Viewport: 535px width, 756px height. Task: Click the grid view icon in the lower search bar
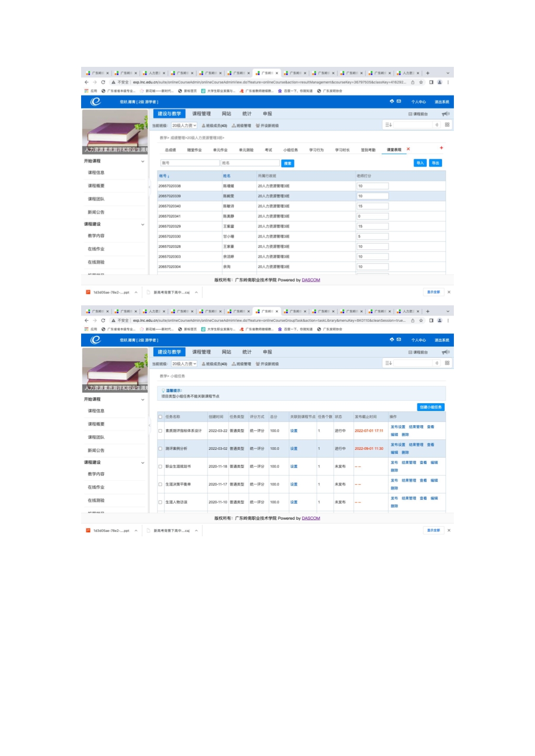(x=447, y=363)
